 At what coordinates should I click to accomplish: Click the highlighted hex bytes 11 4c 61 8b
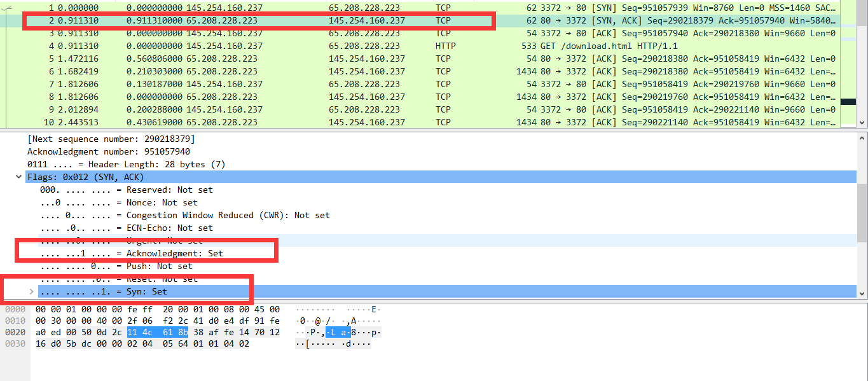[158, 332]
